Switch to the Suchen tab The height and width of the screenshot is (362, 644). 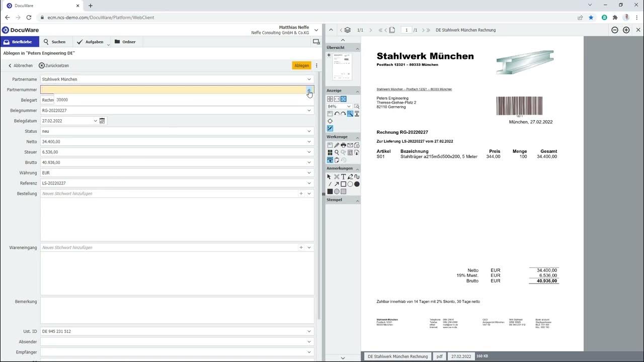pos(54,42)
